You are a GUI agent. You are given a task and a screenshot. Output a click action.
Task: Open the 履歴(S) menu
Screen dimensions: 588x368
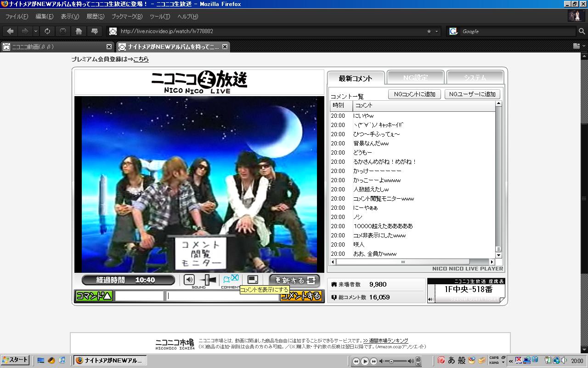(x=96, y=17)
